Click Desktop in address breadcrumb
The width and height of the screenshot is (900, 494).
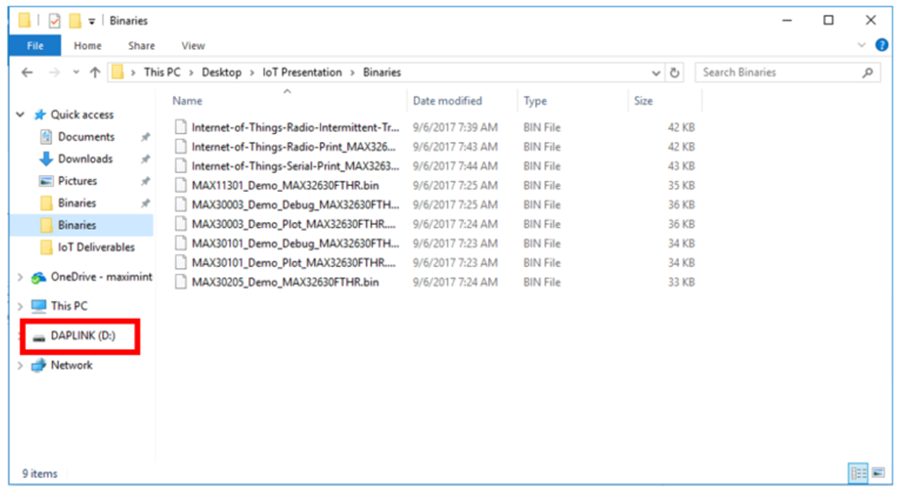click(222, 72)
